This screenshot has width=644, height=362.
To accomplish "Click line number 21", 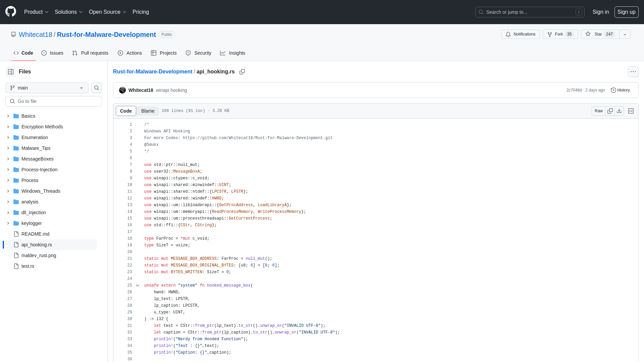I will (x=129, y=259).
